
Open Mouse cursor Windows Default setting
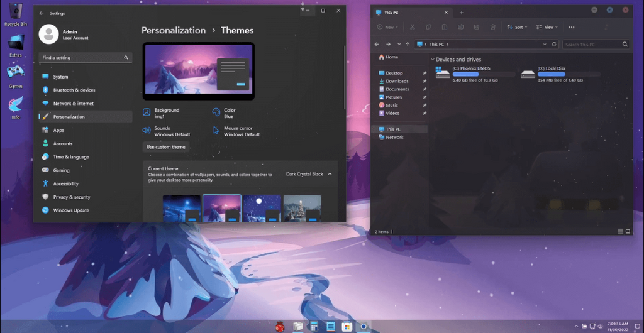coord(236,131)
